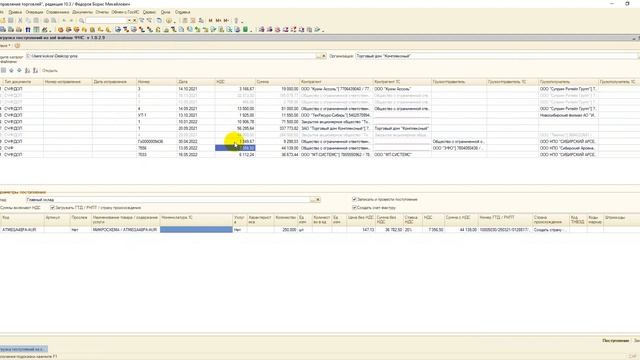The height and width of the screenshot is (360, 640).
Task: Open the Справочники menu
Action: 58,12
